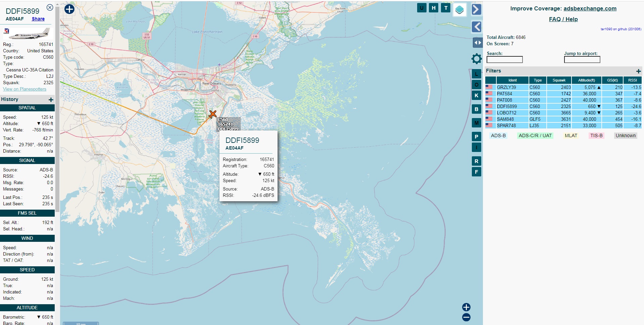The height and width of the screenshot is (325, 644).
Task: Click the TIS-B legend swatch
Action: click(596, 136)
